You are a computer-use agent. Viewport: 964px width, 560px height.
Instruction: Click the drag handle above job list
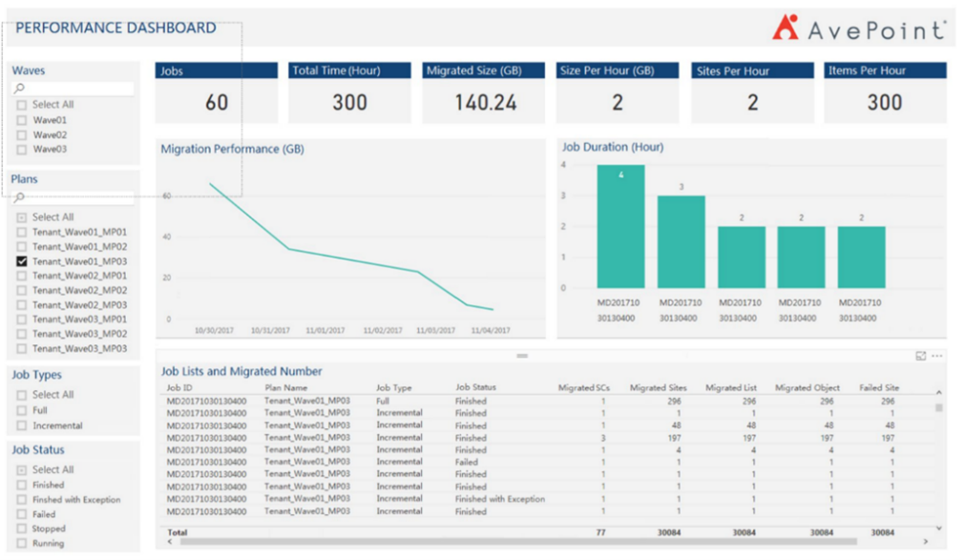(x=522, y=356)
